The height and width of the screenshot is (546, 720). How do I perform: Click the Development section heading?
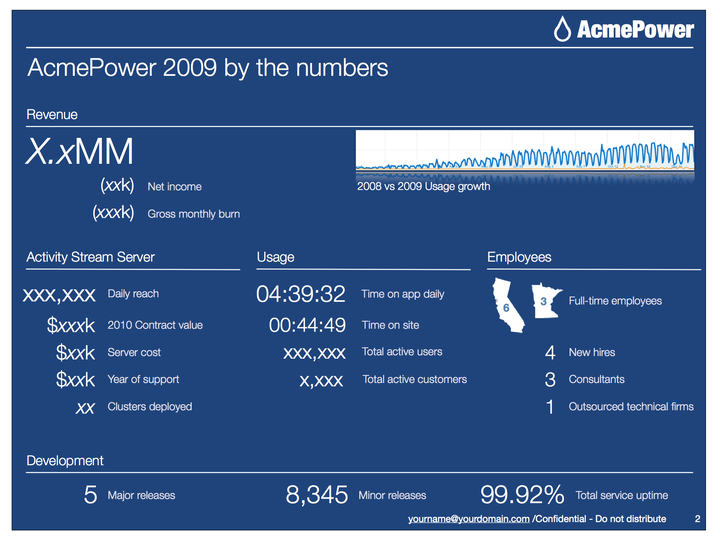point(65,461)
